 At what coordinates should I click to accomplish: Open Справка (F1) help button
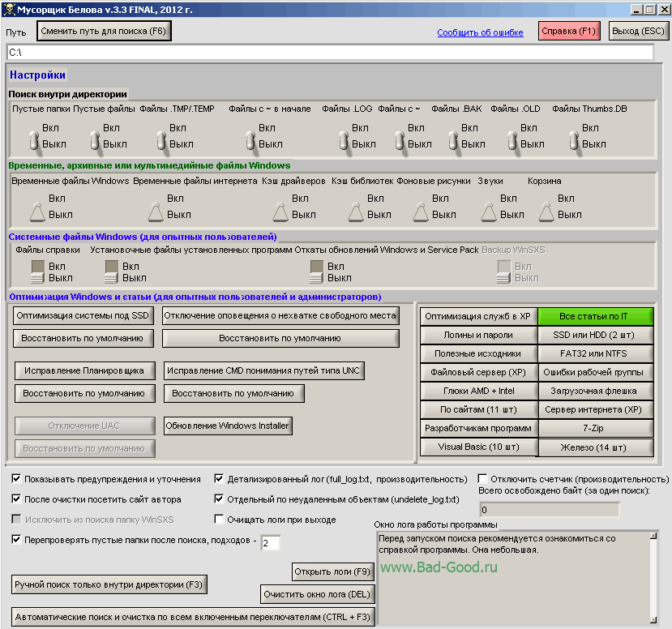(x=569, y=32)
